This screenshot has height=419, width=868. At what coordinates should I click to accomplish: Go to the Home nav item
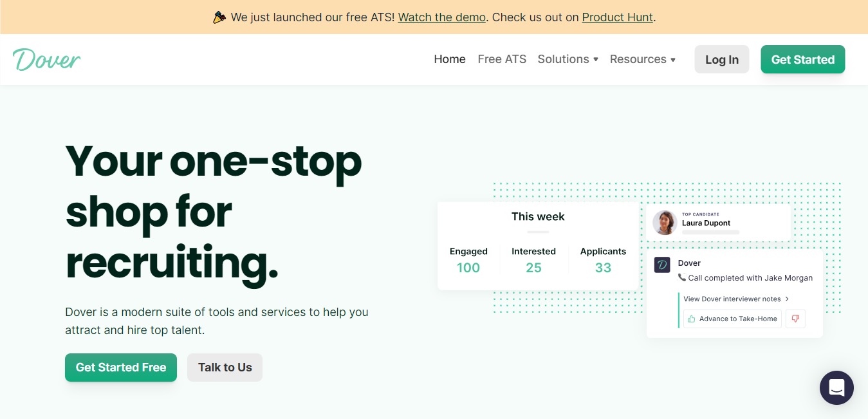point(450,59)
